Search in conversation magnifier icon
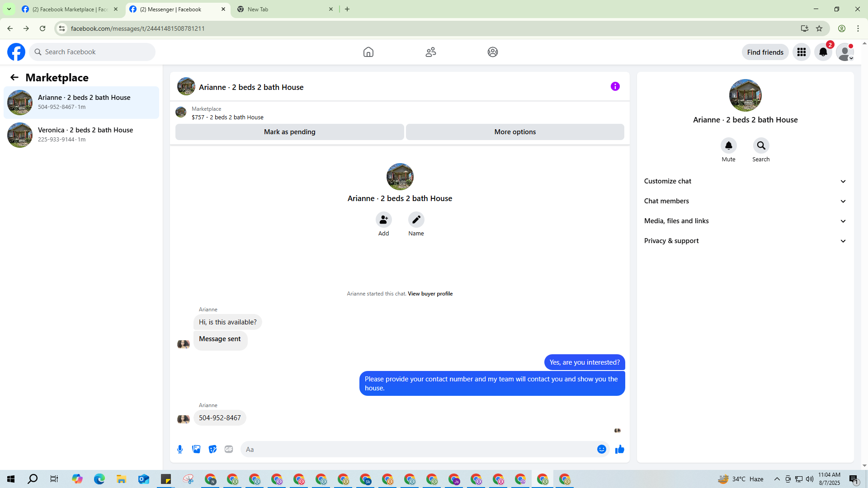This screenshot has height=488, width=868. [x=761, y=145]
